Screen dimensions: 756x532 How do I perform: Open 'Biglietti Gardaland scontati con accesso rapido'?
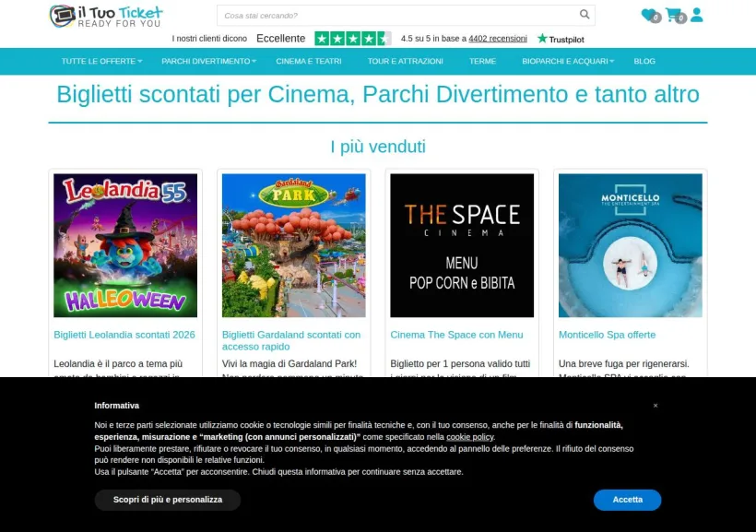coord(291,340)
